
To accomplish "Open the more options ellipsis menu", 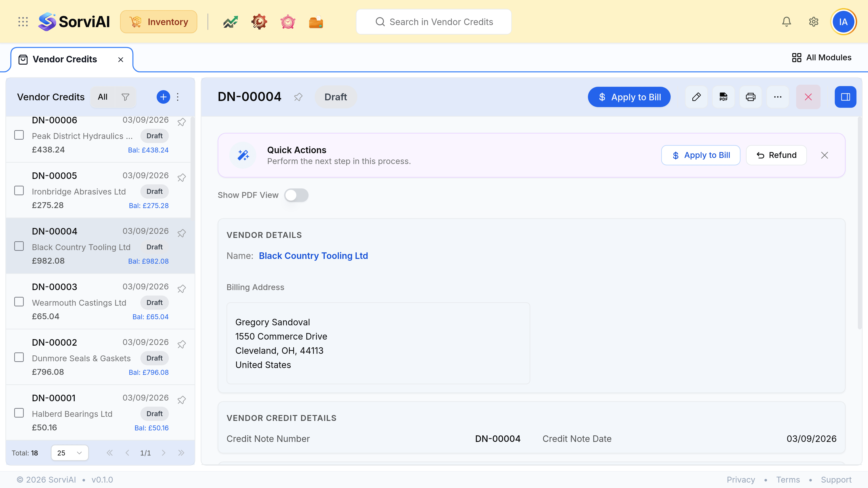I will click(x=778, y=97).
